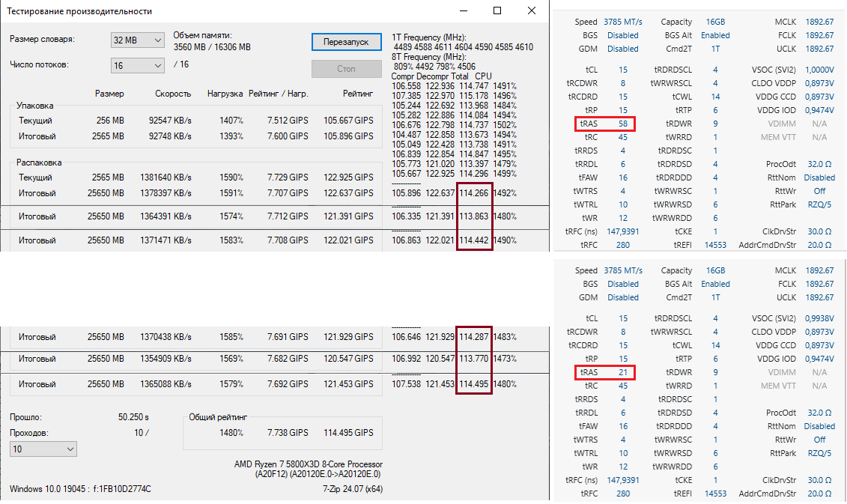Click the results row starting with 105.244
Image resolution: width=847 pixels, height=504 pixels.
click(x=454, y=106)
